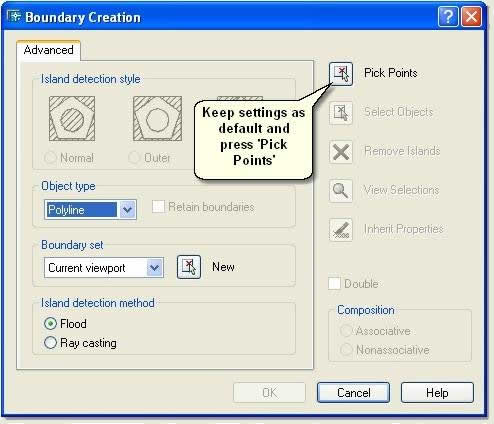Click the Pick Points icon button

point(341,74)
